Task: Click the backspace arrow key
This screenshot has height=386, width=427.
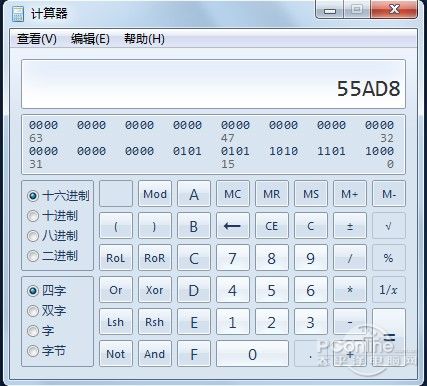Action: (233, 226)
